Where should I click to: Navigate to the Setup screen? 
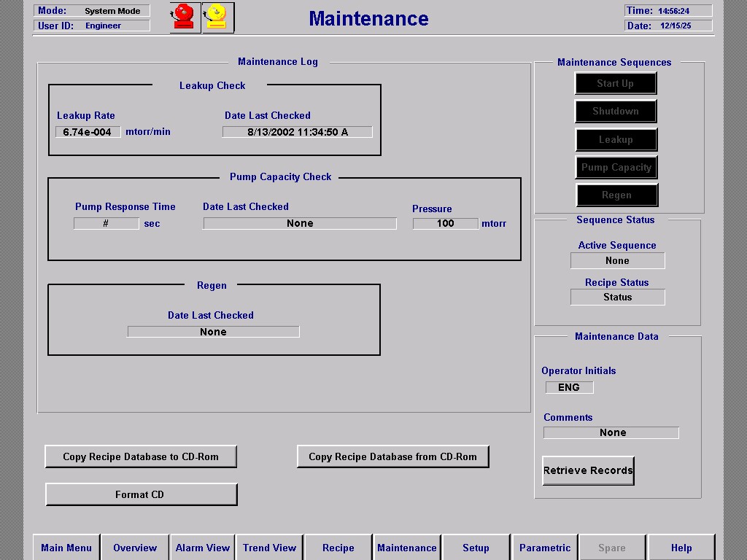(476, 548)
